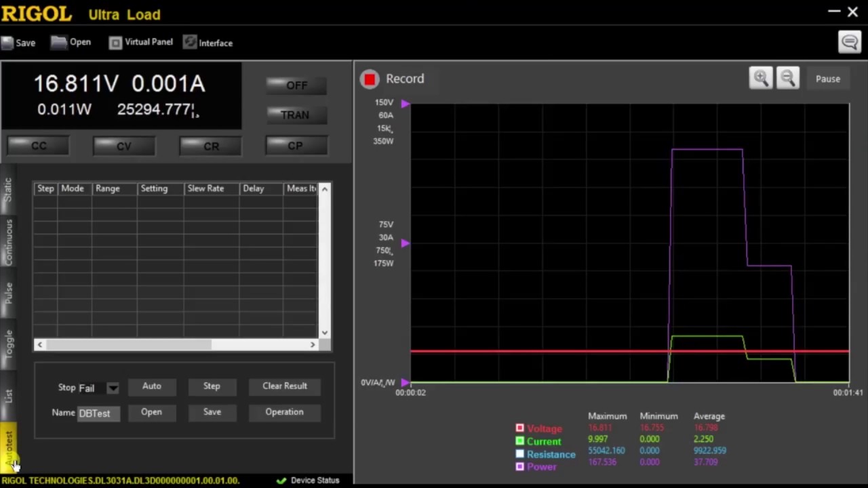
Task: Click the bottom purple axis marker arrow
Action: [405, 382]
